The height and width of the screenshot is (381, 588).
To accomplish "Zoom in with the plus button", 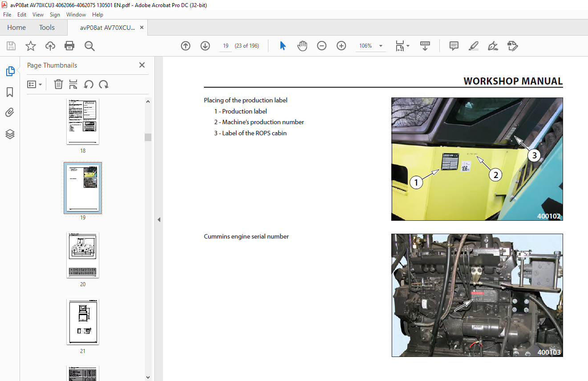I will point(341,46).
